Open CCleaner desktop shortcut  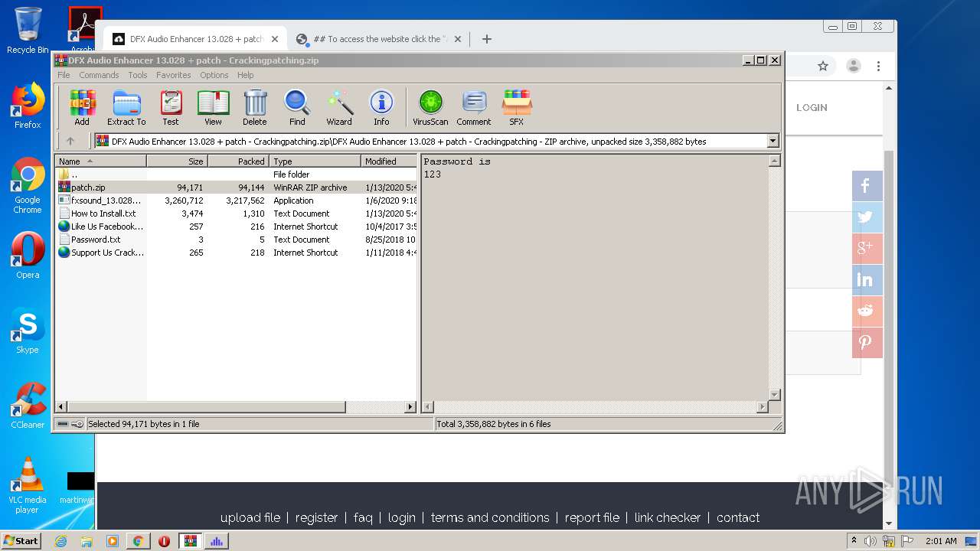pyautogui.click(x=28, y=406)
